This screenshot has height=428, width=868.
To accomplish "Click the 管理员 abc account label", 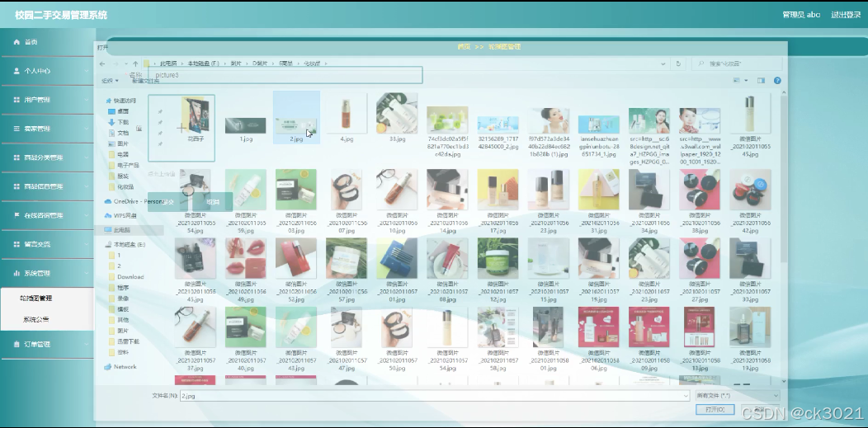I will point(801,14).
